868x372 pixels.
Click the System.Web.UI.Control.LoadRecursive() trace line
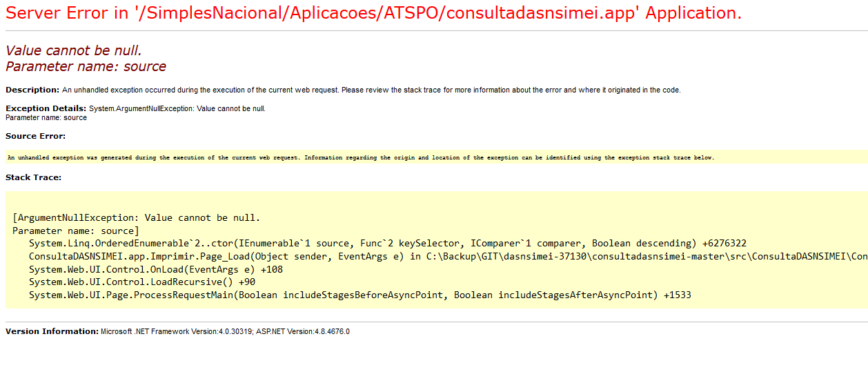click(x=142, y=282)
